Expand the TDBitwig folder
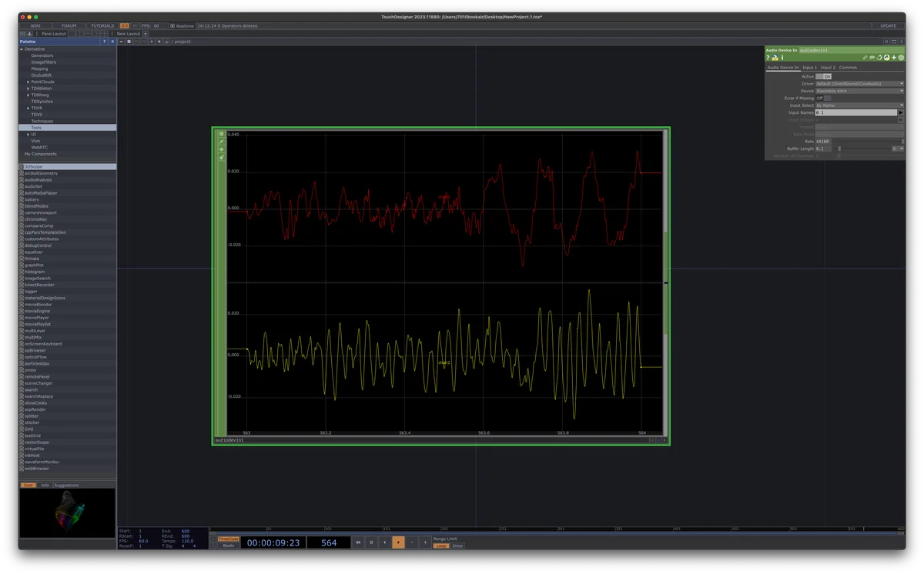 point(28,95)
